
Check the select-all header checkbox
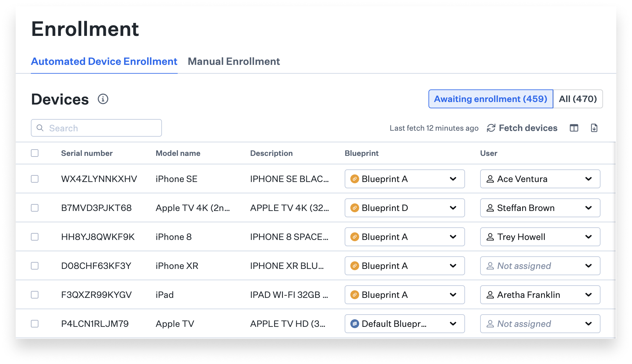pyautogui.click(x=35, y=153)
